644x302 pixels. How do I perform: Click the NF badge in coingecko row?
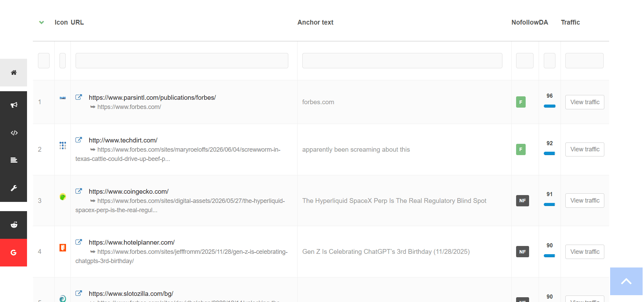522,201
